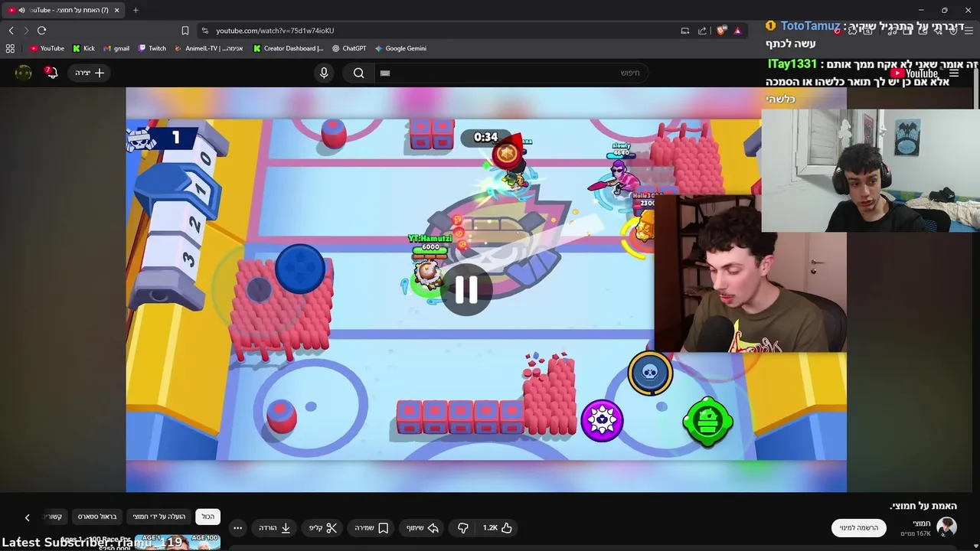Click the YT:Hamutzi player name tag
980x551 pixels.
tap(430, 239)
